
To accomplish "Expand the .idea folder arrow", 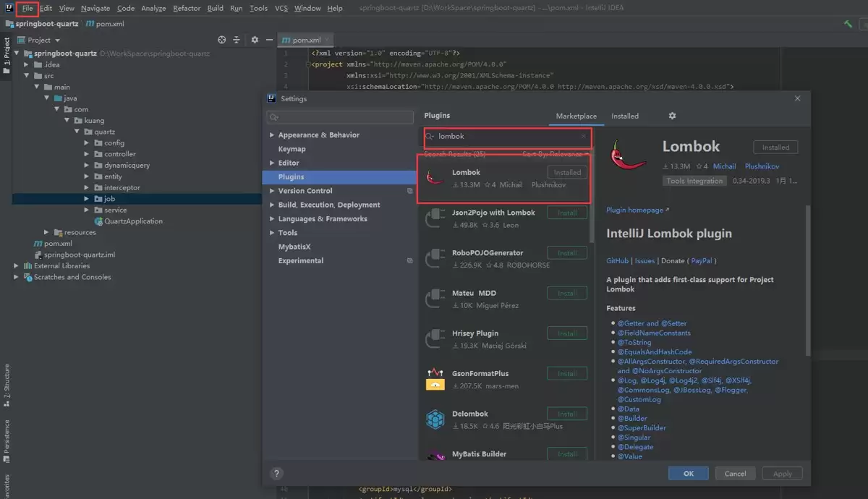I will tap(27, 64).
